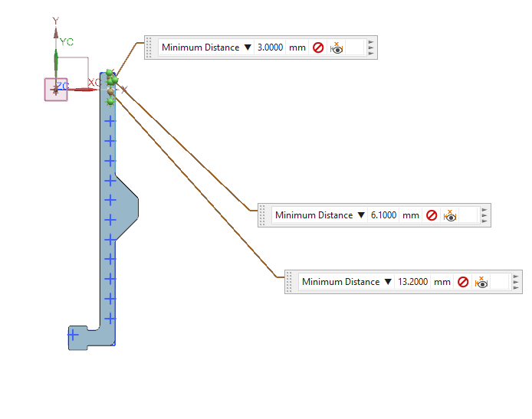Select the ZC axis handle square
532x419 pixels.
[x=55, y=89]
